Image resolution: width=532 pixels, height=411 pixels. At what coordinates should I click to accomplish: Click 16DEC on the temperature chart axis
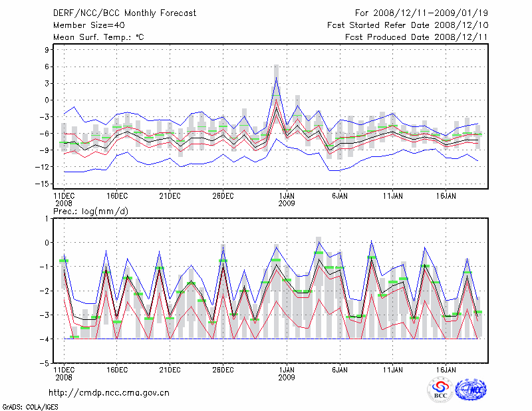pyautogui.click(x=117, y=196)
